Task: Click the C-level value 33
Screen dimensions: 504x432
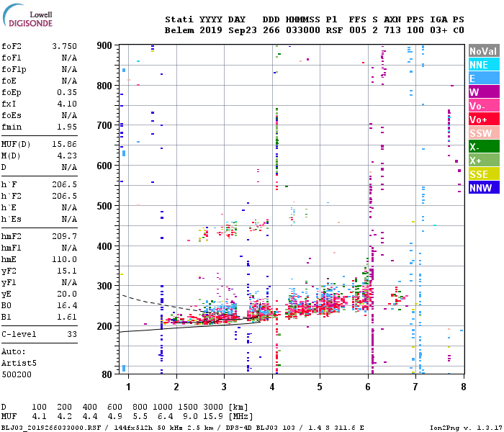Action: (72, 334)
